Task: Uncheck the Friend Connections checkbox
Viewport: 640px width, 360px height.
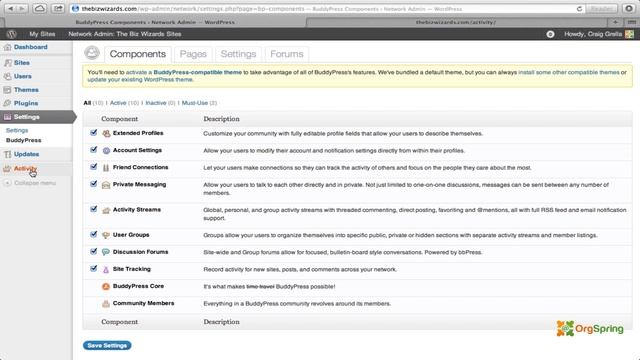Action: (93, 167)
